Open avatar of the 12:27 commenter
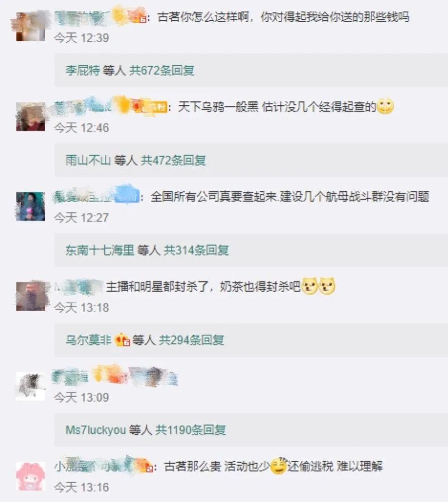448x502 pixels. click(x=31, y=206)
